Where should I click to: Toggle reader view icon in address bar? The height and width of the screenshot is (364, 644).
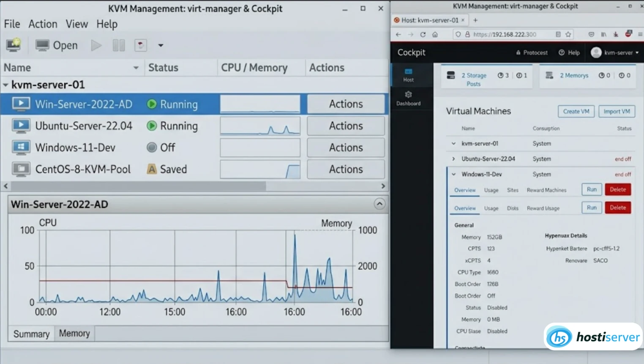[x=558, y=34]
